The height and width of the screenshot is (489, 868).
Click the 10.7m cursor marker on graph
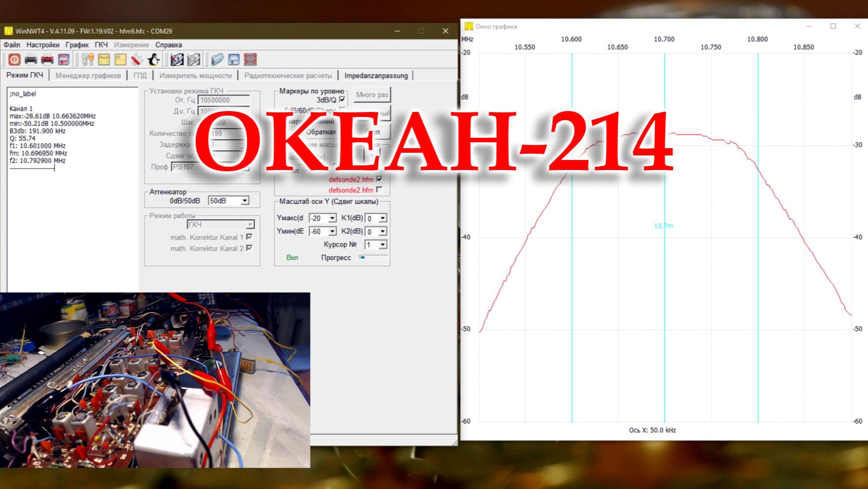click(x=663, y=226)
